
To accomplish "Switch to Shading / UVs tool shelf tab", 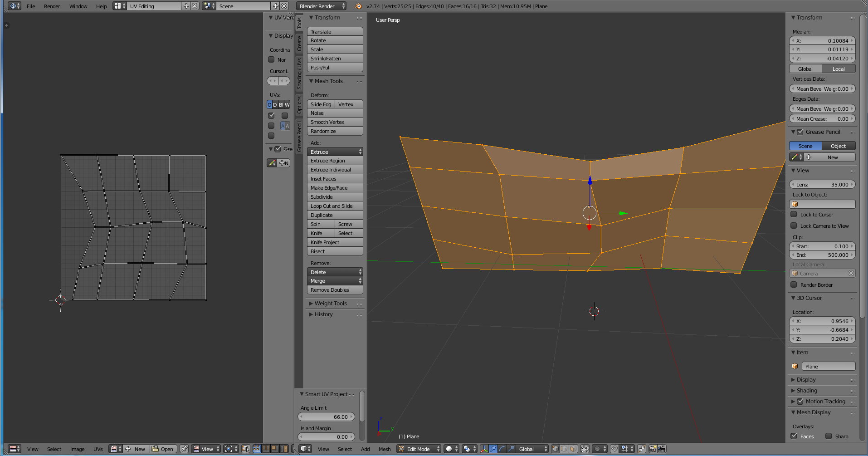I will (299, 74).
